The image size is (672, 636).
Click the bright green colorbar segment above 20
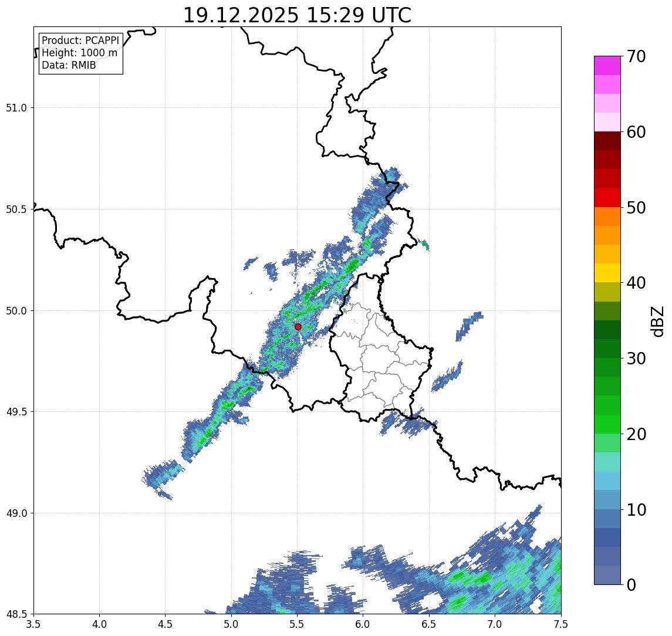[x=607, y=424]
